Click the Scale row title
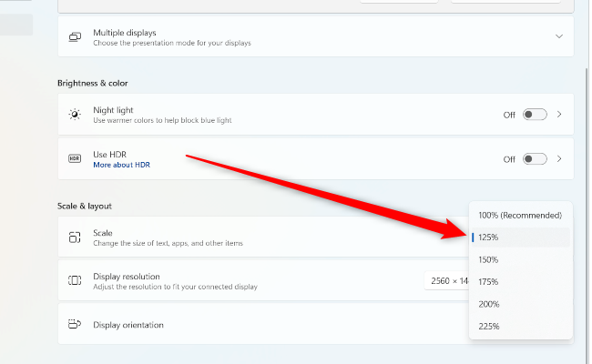592x364 pixels. coord(103,233)
